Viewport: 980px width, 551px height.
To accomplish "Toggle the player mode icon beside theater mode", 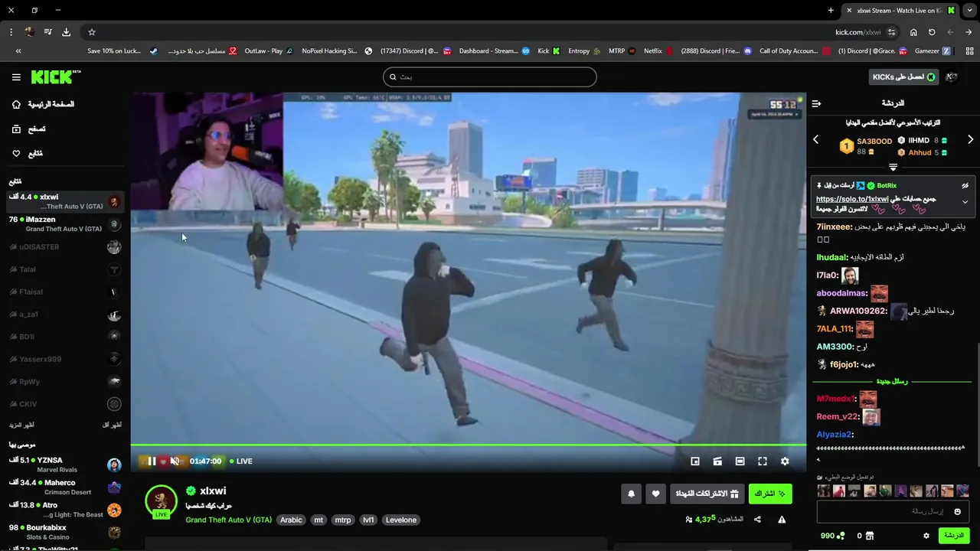I will point(717,461).
